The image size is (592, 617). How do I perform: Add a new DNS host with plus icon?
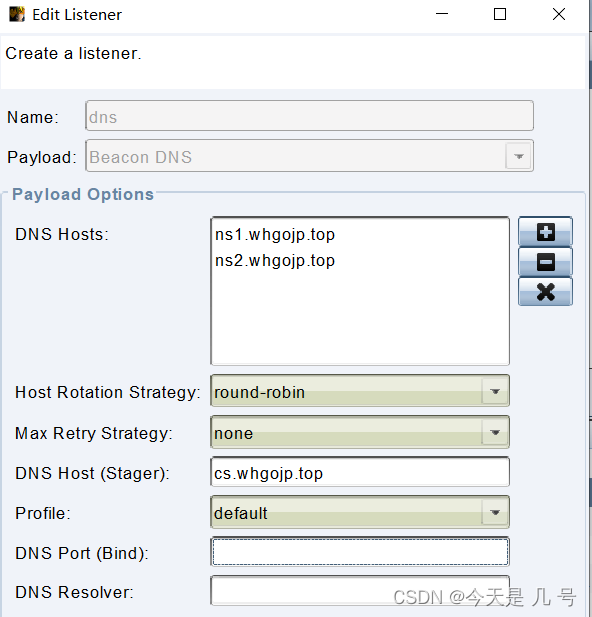point(545,232)
